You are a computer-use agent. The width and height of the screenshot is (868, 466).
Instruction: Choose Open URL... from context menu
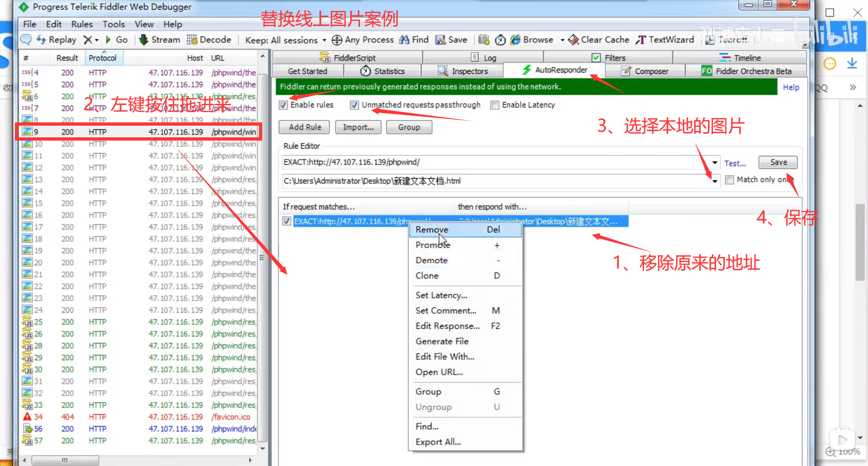465,372
